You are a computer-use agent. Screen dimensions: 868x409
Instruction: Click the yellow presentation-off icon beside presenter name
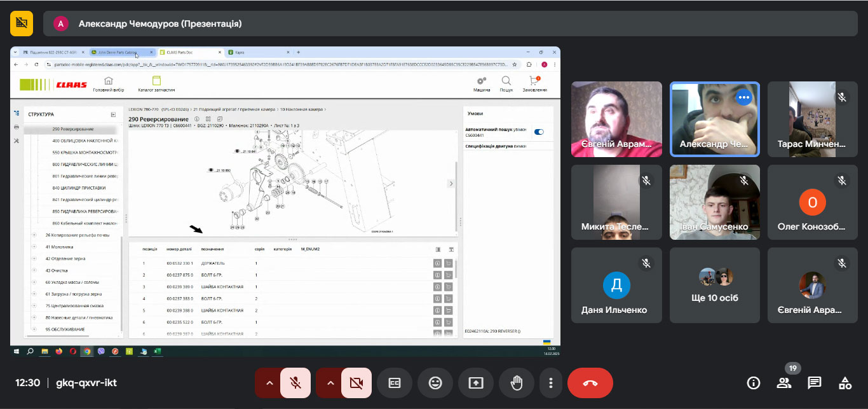pyautogui.click(x=22, y=24)
